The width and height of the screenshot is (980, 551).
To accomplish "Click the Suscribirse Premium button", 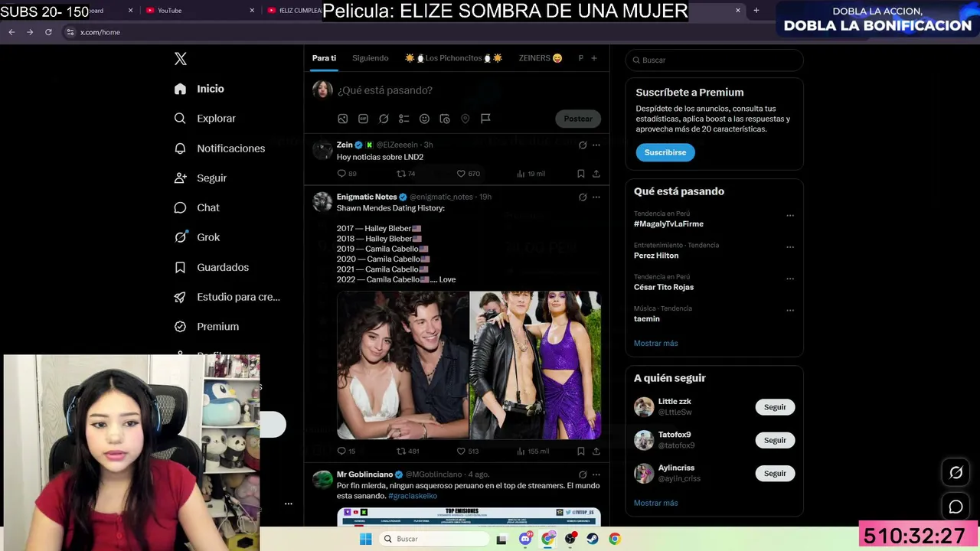I will 665,152.
